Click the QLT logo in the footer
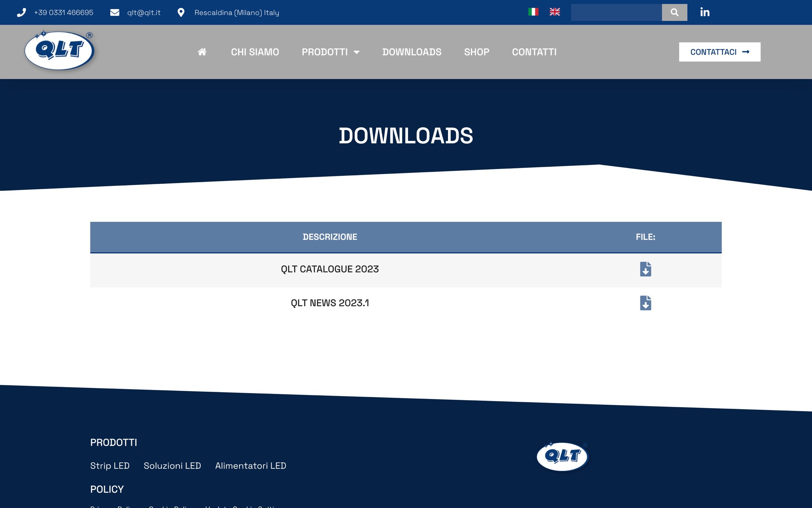The image size is (812, 508). 563,457
